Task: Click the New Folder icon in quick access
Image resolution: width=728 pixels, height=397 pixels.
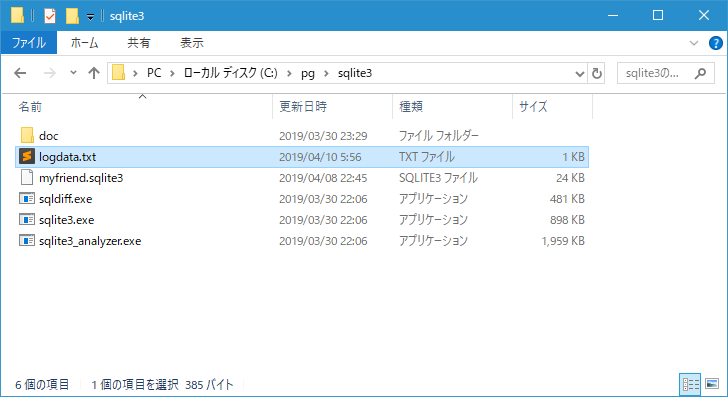Action: [72, 16]
